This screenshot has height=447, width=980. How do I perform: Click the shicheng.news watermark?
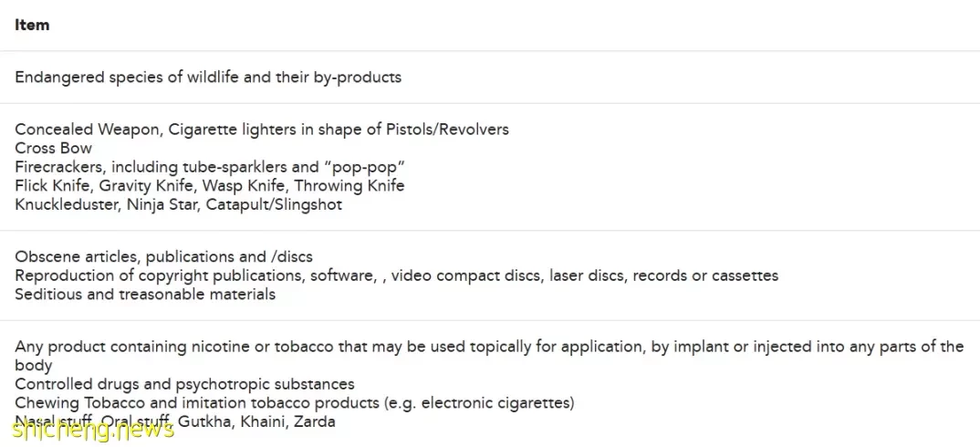(92, 429)
